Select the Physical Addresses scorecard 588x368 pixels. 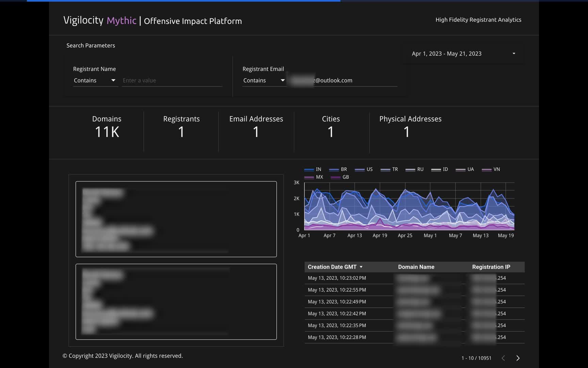410,127
